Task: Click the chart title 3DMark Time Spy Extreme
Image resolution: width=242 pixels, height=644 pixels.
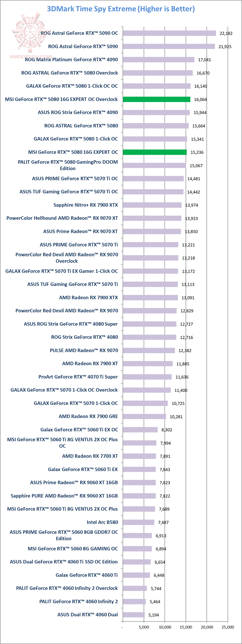Action: (121, 9)
